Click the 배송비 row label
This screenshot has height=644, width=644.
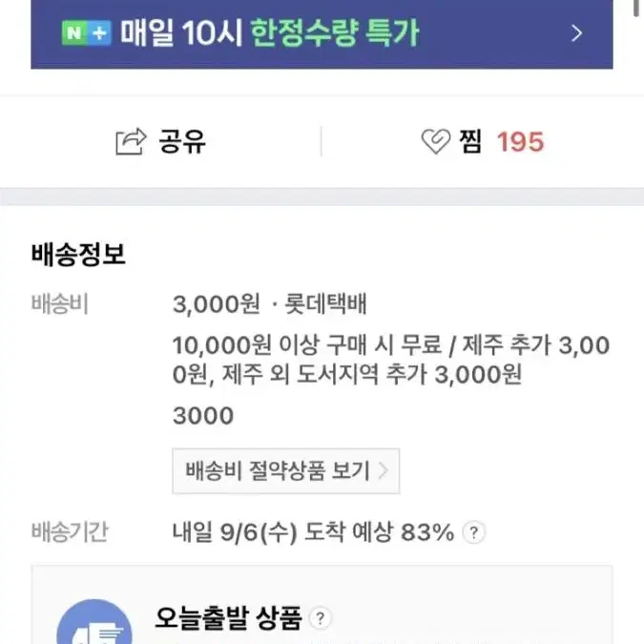tap(60, 304)
